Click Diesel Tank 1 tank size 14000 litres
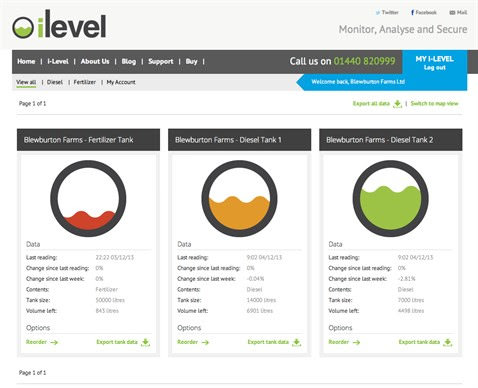This screenshot has width=478, height=388. pos(261,300)
